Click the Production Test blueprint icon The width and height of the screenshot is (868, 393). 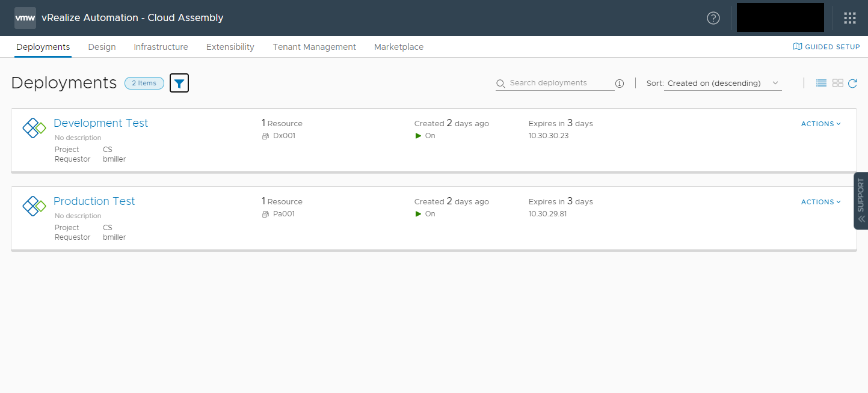tap(34, 206)
